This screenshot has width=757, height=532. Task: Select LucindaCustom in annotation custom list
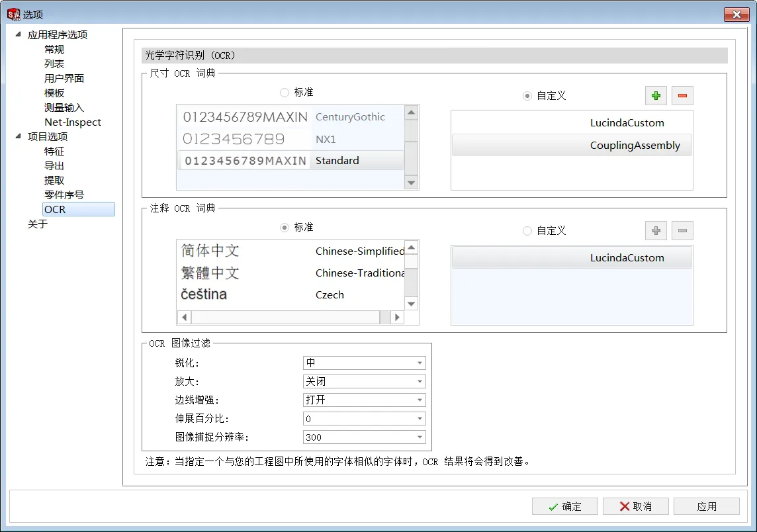(x=572, y=257)
